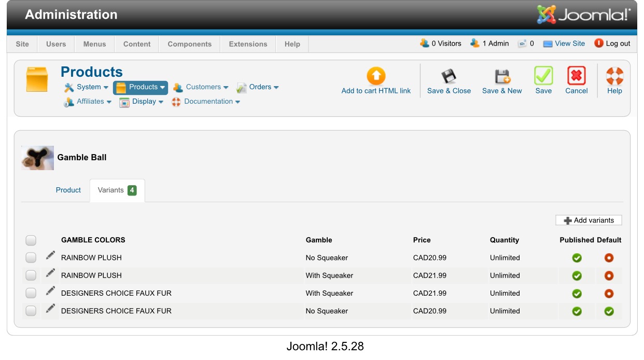The width and height of the screenshot is (644, 360).
Task: Expand the Products dropdown menu
Action: click(141, 87)
